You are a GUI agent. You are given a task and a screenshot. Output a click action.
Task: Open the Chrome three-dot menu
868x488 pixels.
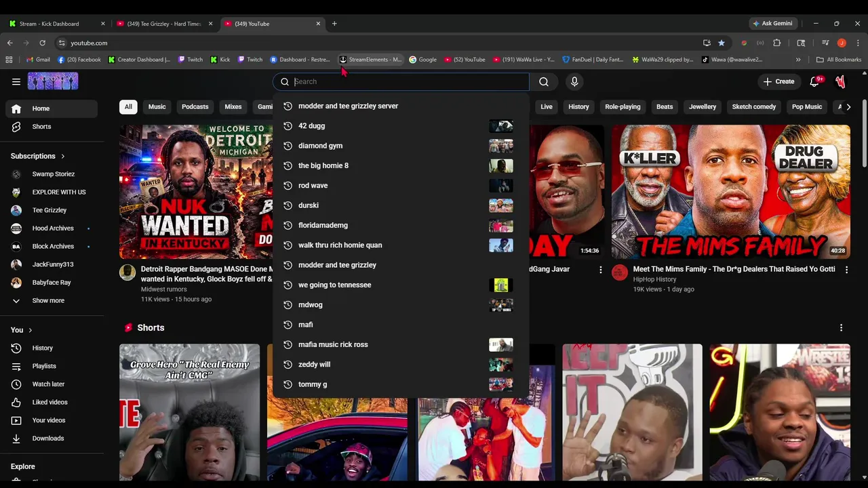coord(858,43)
